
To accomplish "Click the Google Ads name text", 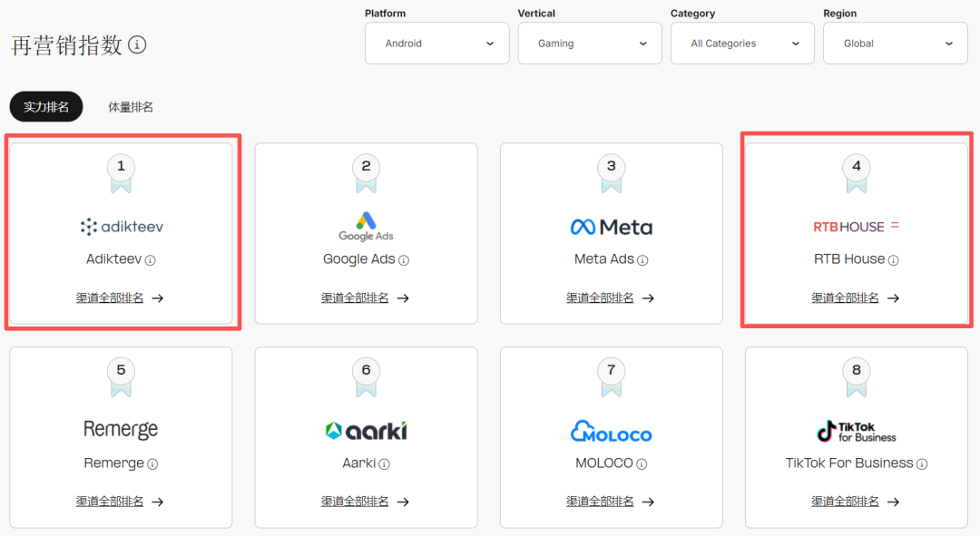I will click(x=358, y=259).
